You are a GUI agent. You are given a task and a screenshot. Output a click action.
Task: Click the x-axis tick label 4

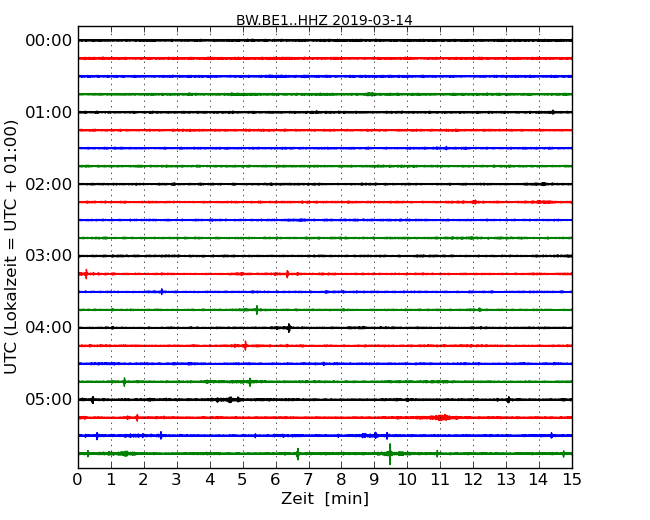click(210, 480)
